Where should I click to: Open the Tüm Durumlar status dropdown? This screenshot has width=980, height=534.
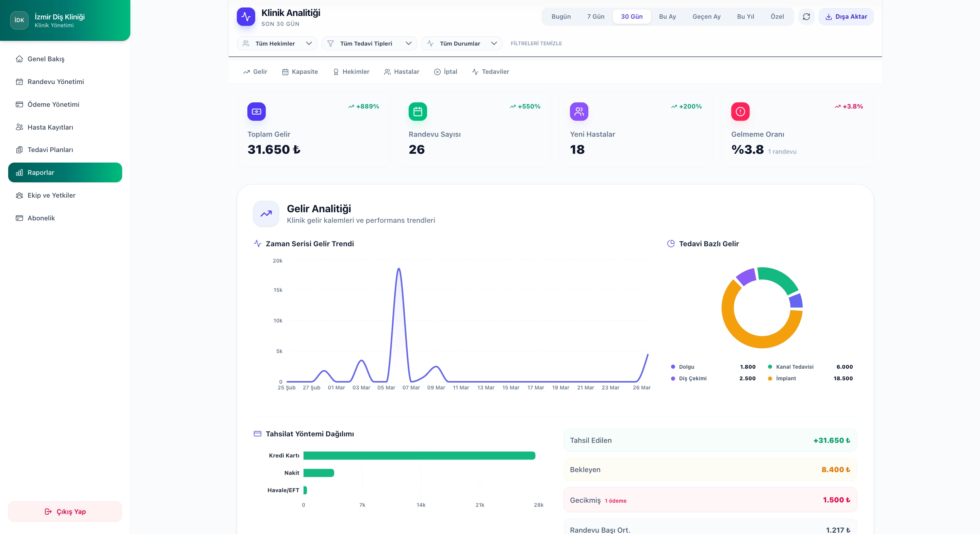pyautogui.click(x=461, y=43)
